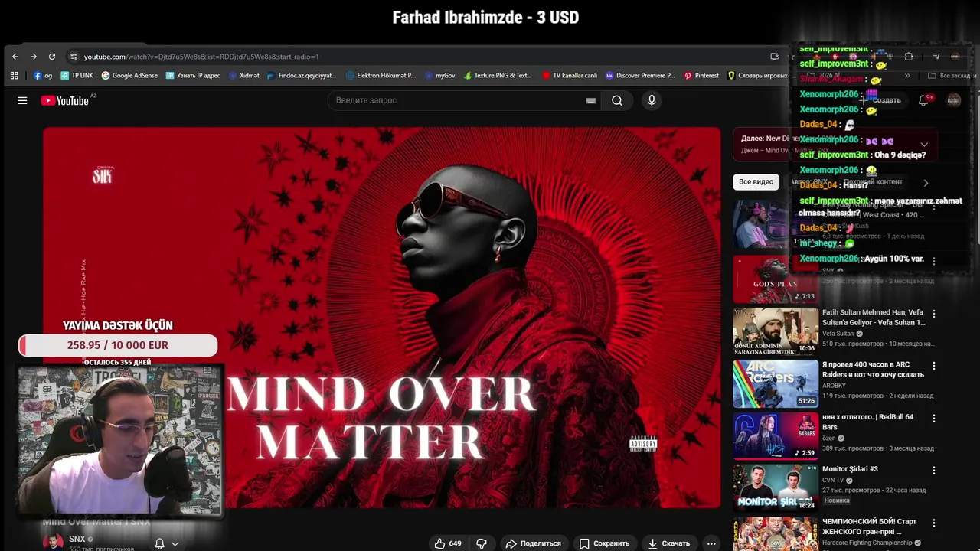Click the Скачать download button
980x551 pixels.
669,543
